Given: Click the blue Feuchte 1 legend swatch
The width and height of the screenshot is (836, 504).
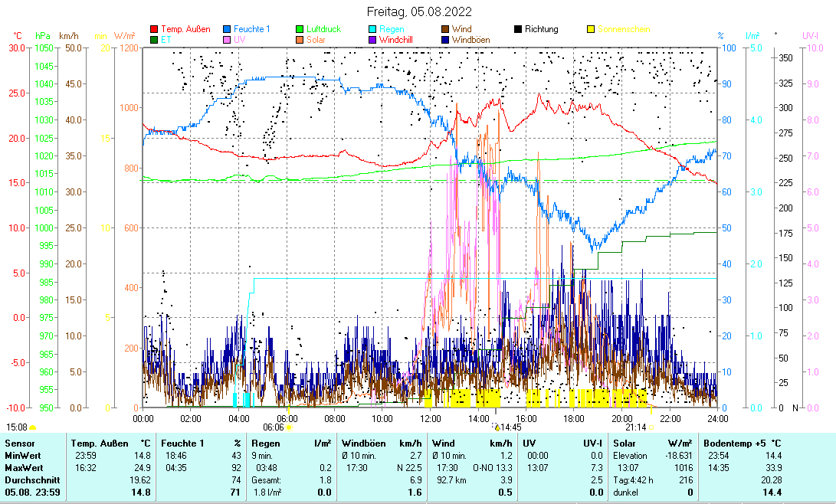Looking at the screenshot, I should pyautogui.click(x=227, y=29).
